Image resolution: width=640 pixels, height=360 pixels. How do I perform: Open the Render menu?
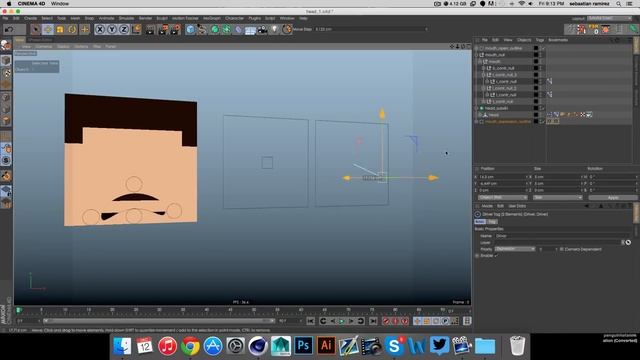(145, 18)
